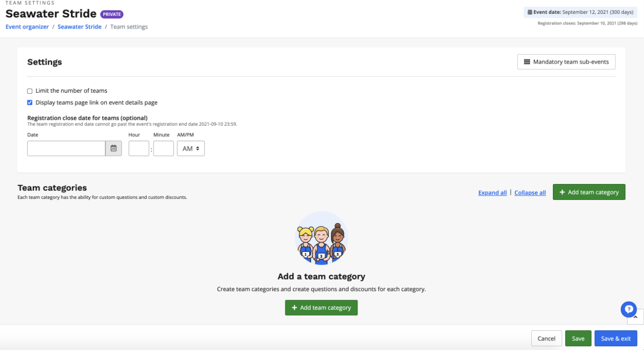Image resolution: width=644 pixels, height=351 pixels.
Task: Collapse all team categories
Action: [x=530, y=193]
